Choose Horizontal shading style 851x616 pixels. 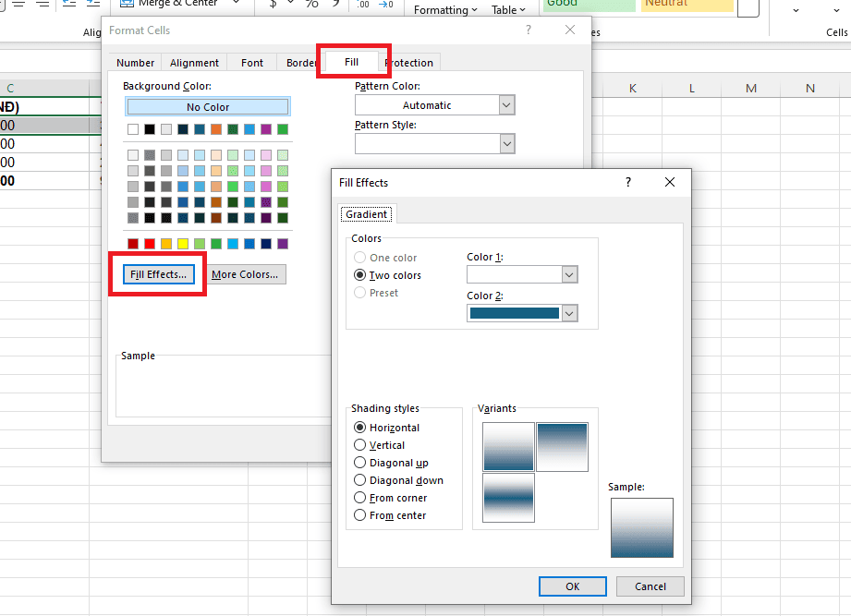click(x=386, y=428)
